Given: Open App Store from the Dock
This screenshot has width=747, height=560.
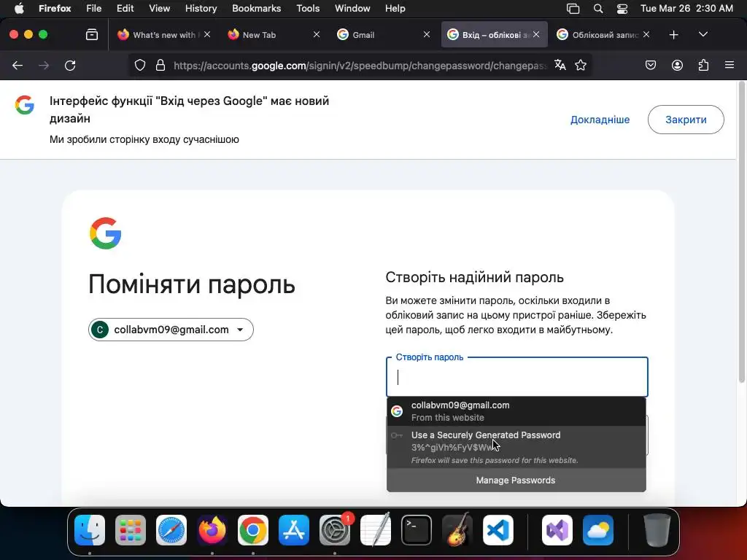Looking at the screenshot, I should click(294, 530).
